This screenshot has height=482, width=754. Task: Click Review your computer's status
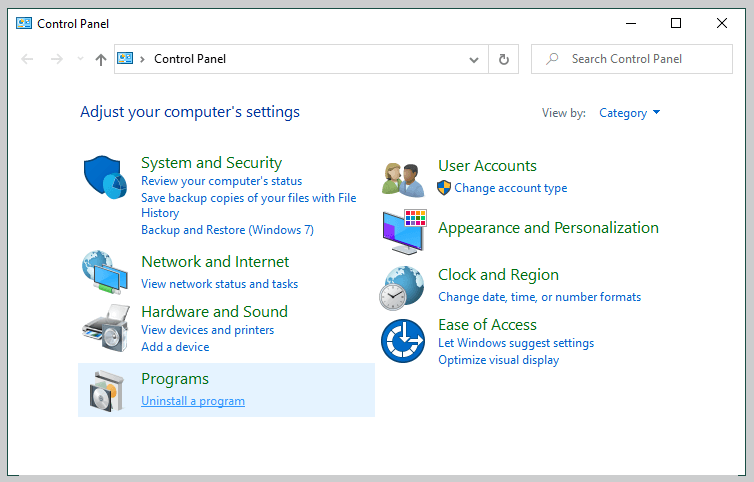pos(222,181)
